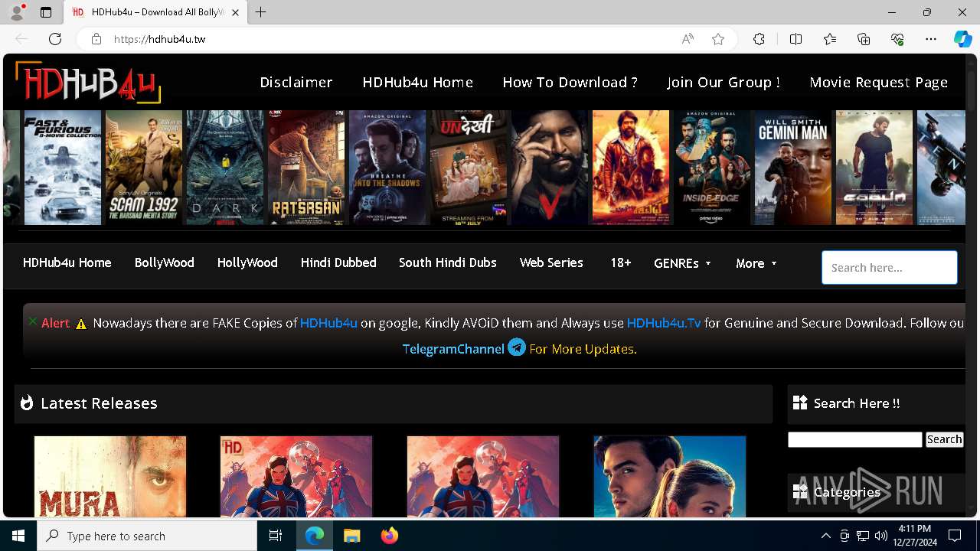Open the Inside Edge poster

click(x=712, y=168)
